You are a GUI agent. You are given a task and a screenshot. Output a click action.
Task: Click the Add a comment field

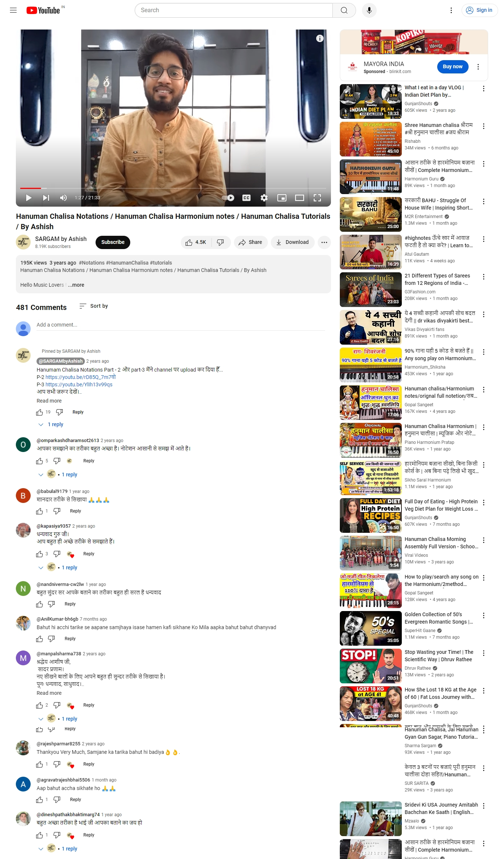180,325
